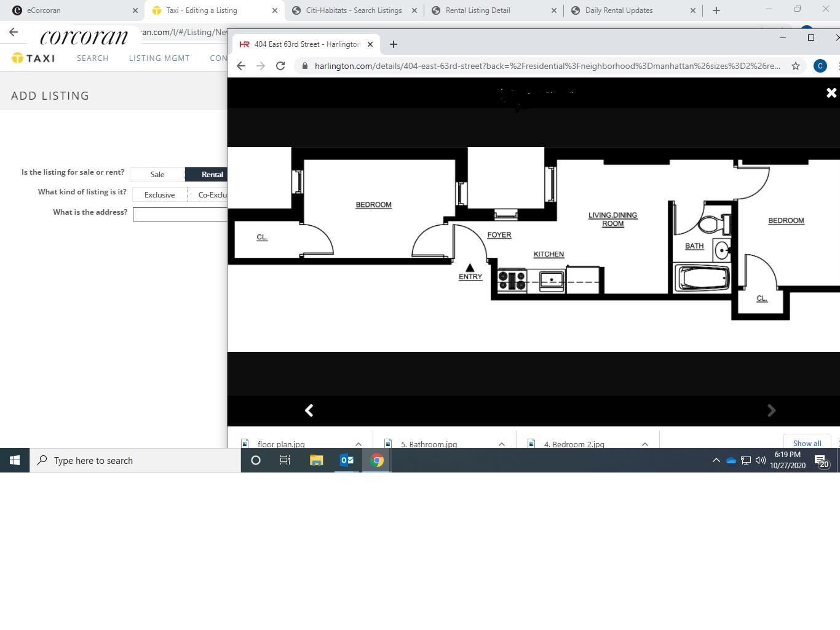Open Outlook from the taskbar
This screenshot has height=630, width=840.
pyautogui.click(x=347, y=460)
